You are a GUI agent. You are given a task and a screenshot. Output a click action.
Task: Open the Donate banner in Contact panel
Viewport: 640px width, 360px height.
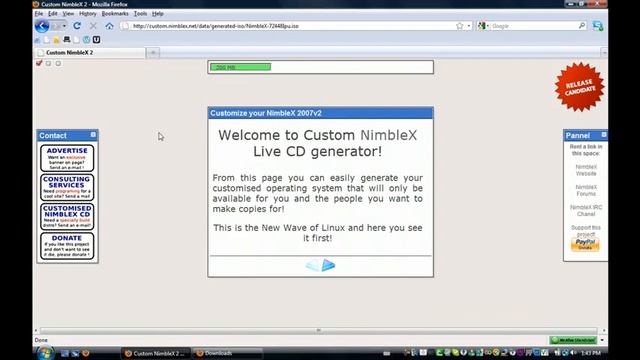tap(67, 246)
